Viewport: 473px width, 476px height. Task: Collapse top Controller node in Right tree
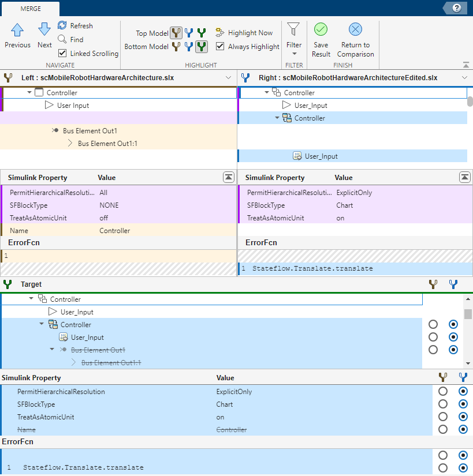[x=266, y=92]
